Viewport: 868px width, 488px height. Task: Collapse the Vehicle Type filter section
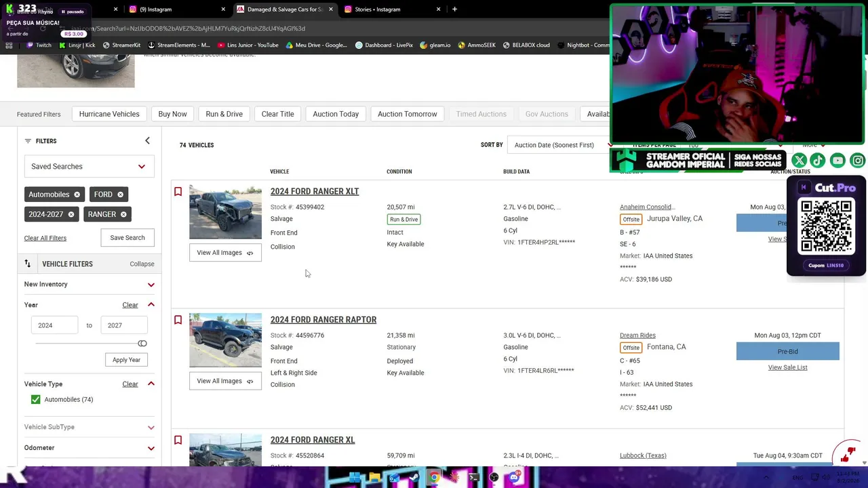point(151,384)
